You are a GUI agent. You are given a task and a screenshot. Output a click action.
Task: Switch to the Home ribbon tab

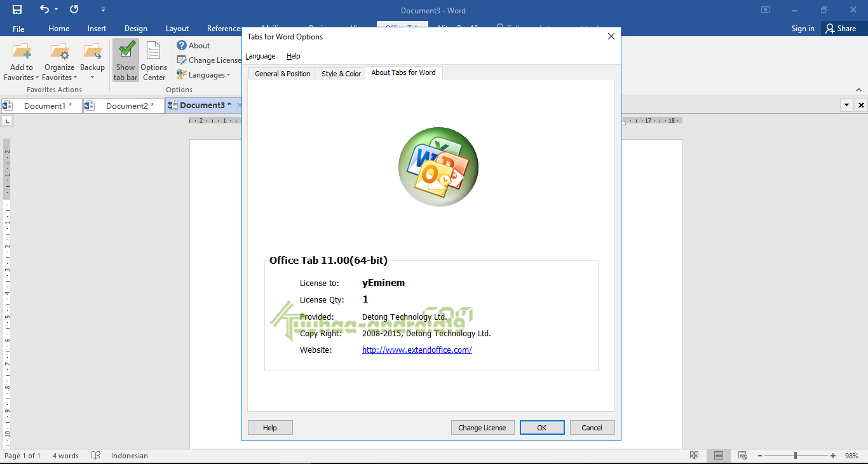(x=59, y=29)
